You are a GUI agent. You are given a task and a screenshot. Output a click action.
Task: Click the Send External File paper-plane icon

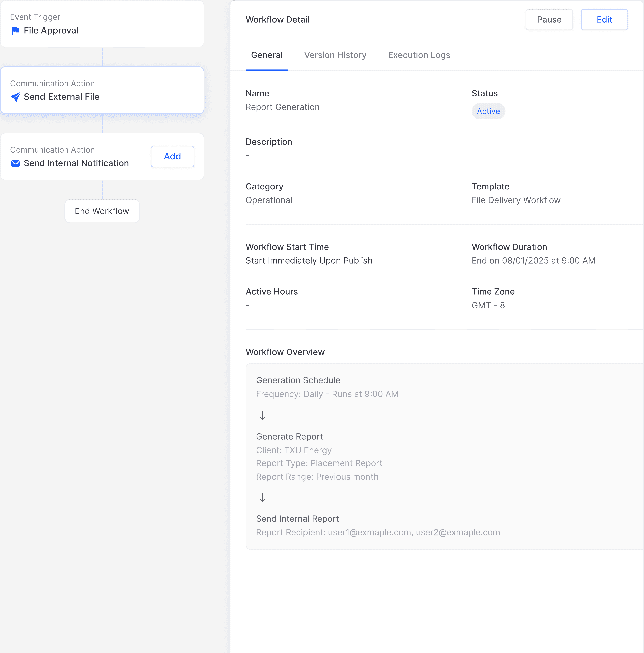[15, 97]
